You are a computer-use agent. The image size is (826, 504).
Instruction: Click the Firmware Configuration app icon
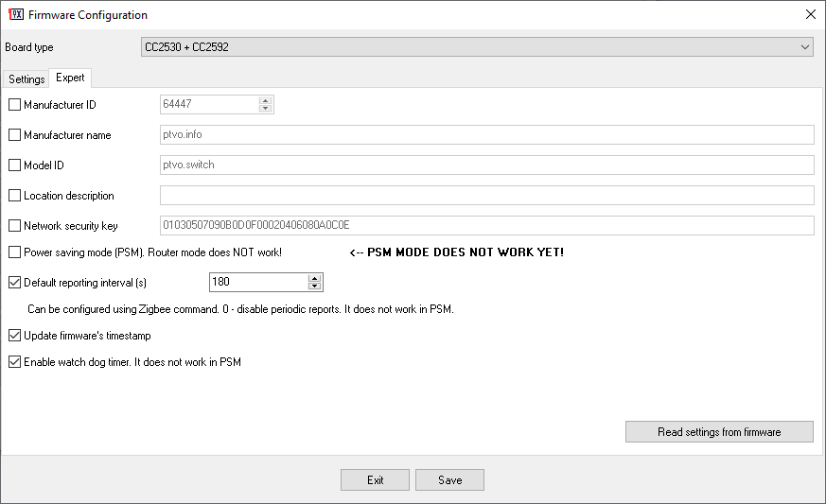point(16,14)
